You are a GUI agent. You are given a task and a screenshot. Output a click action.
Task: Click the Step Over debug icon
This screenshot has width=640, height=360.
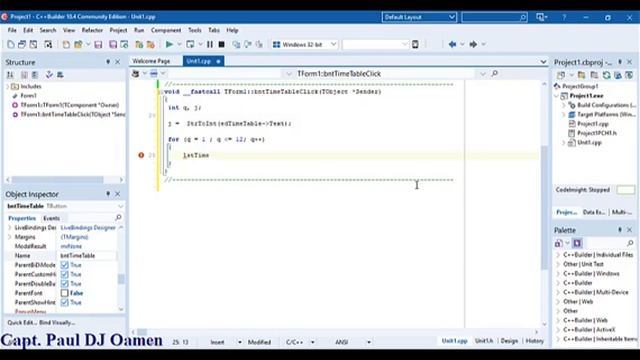click(248, 44)
